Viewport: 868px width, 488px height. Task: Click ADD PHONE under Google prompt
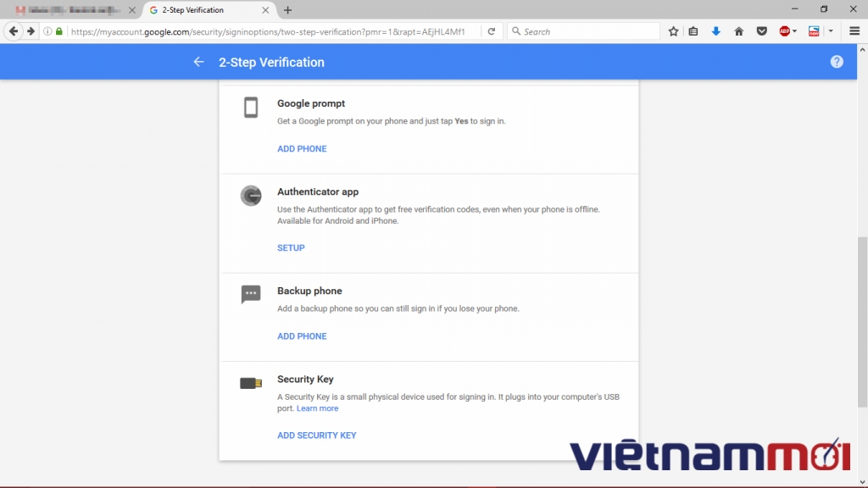[x=302, y=149]
